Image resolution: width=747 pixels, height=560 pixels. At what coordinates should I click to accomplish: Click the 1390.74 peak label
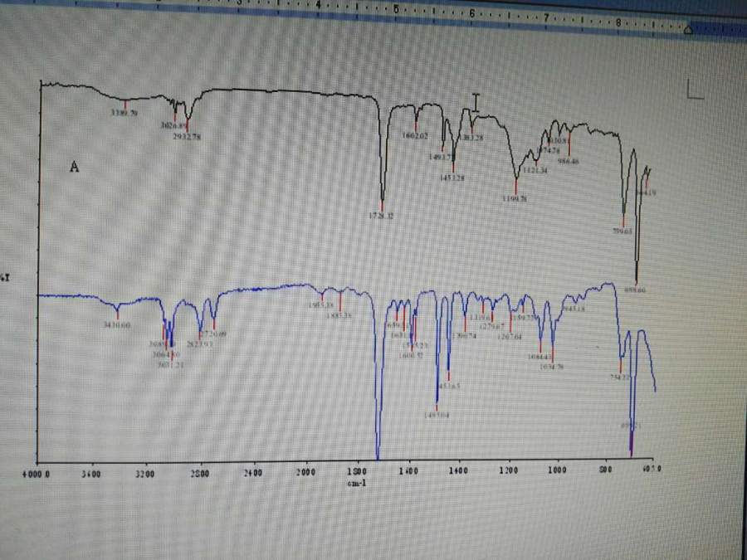coord(465,336)
